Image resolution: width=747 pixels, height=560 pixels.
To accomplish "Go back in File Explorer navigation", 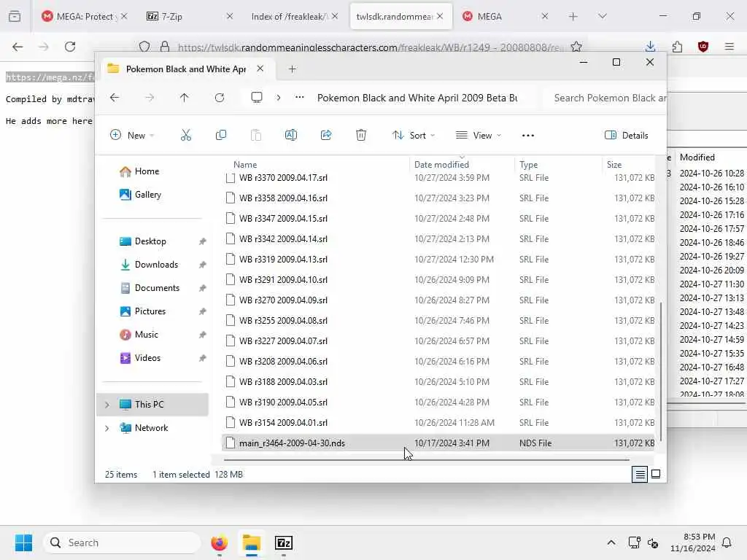I will 115,98.
